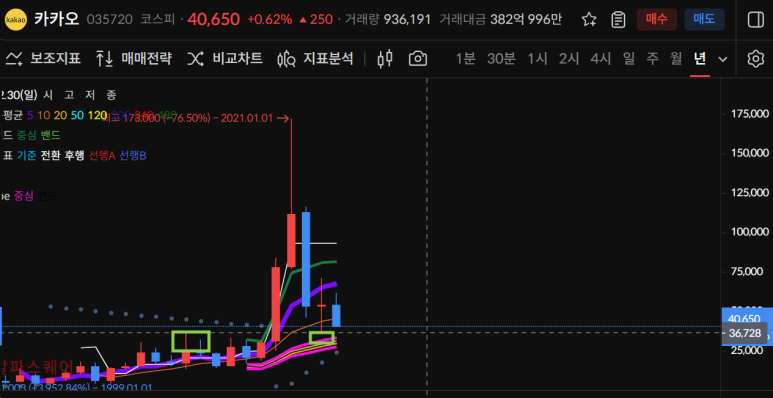Viewport: 773px width, 398px height.
Task: Click the 지표분석 magnifier icon
Action: [286, 59]
